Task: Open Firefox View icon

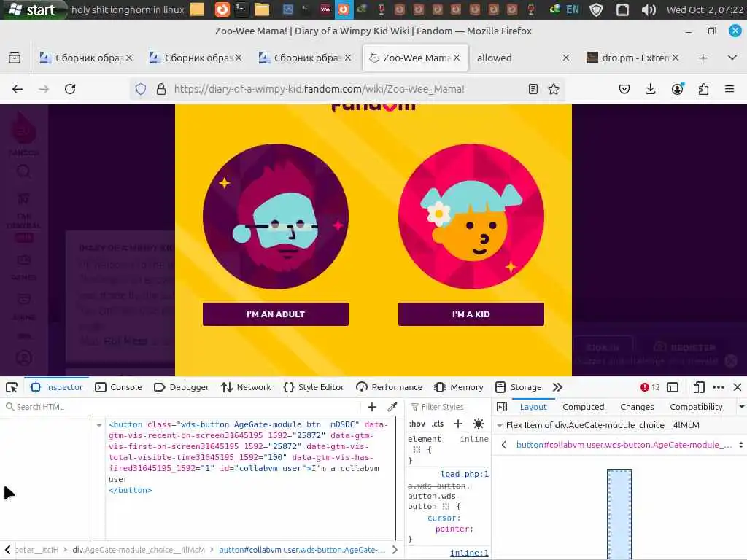Action: (x=15, y=58)
